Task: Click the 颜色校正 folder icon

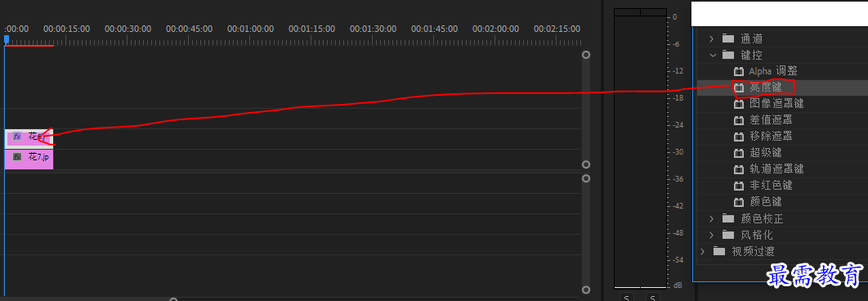Action: coord(728,218)
